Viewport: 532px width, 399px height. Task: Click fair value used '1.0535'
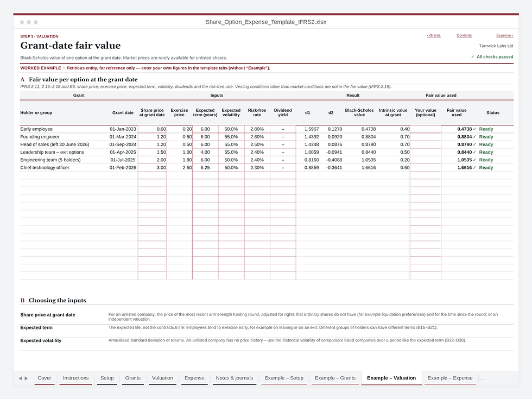[465, 160]
